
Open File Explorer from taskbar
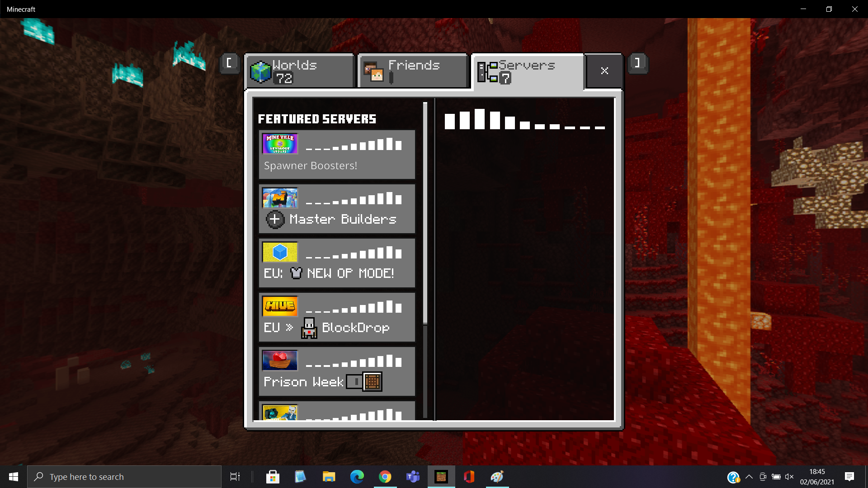(x=329, y=477)
